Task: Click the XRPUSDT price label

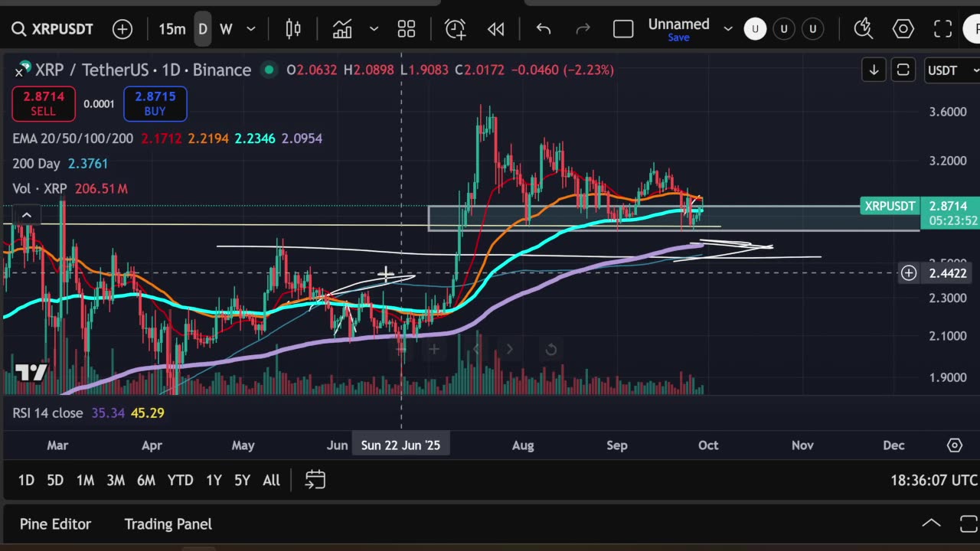Action: tap(890, 206)
